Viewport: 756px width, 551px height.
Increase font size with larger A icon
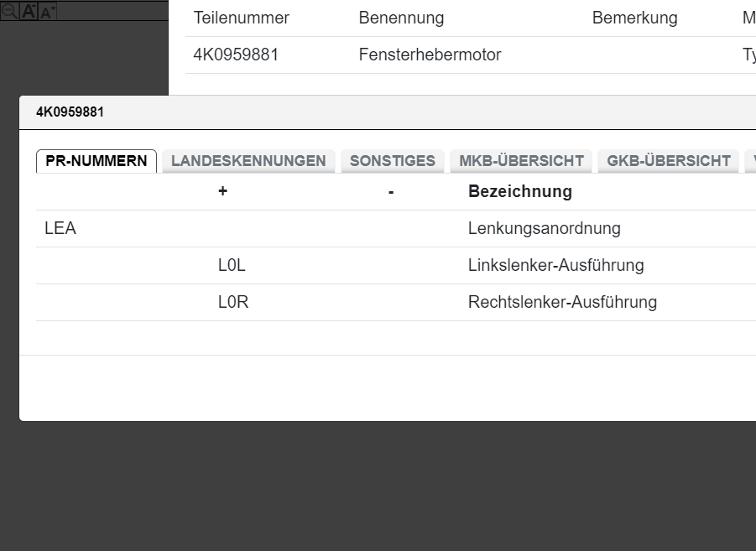click(29, 11)
